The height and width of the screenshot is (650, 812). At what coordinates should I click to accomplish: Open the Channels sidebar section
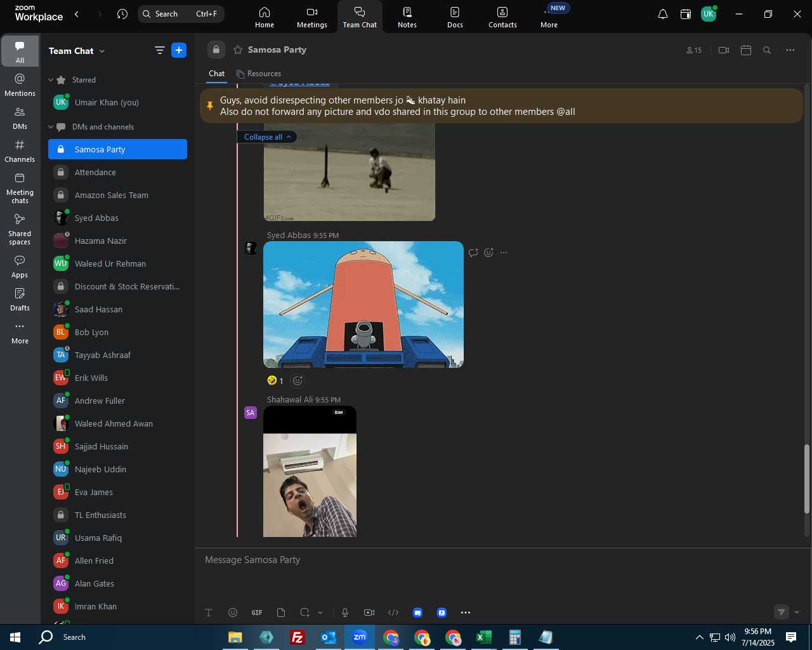(x=20, y=151)
